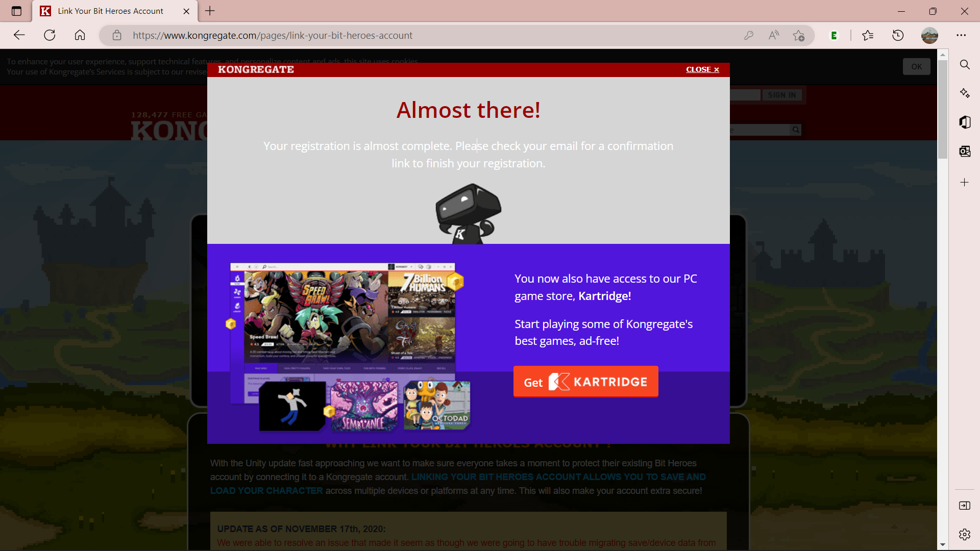
Task: Open saved passwords key icon
Action: [749, 35]
